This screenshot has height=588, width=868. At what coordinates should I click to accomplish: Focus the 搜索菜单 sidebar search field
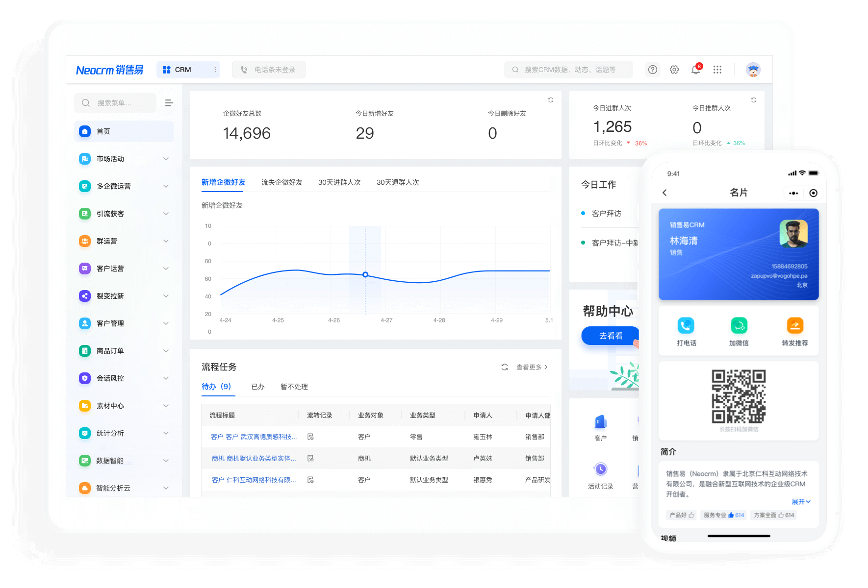tap(115, 103)
